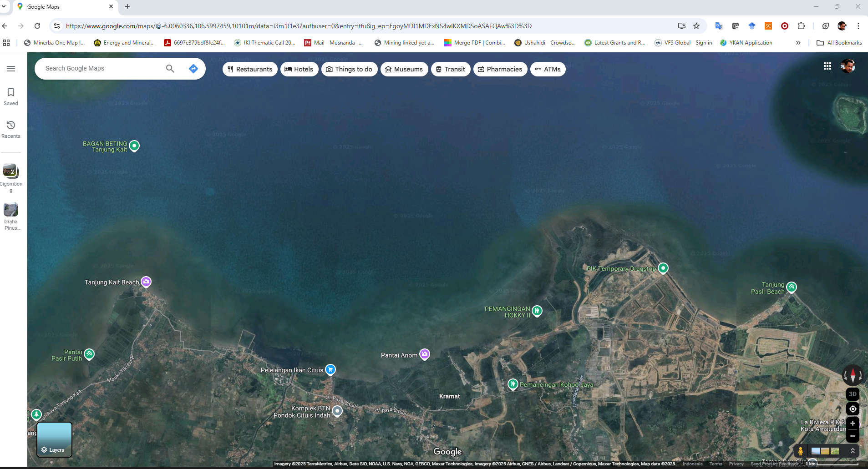
Task: Open the Chrome tab search dropdown
Action: (x=4, y=6)
